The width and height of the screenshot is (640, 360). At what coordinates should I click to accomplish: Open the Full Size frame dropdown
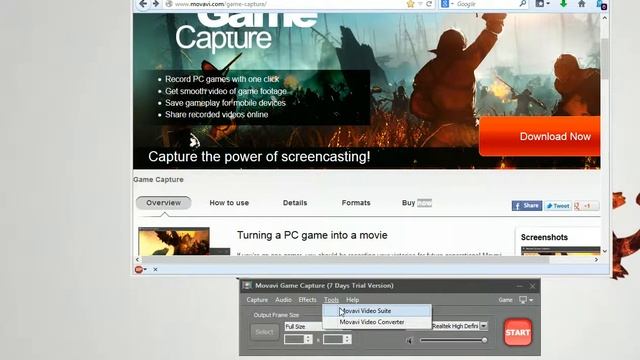point(304,327)
